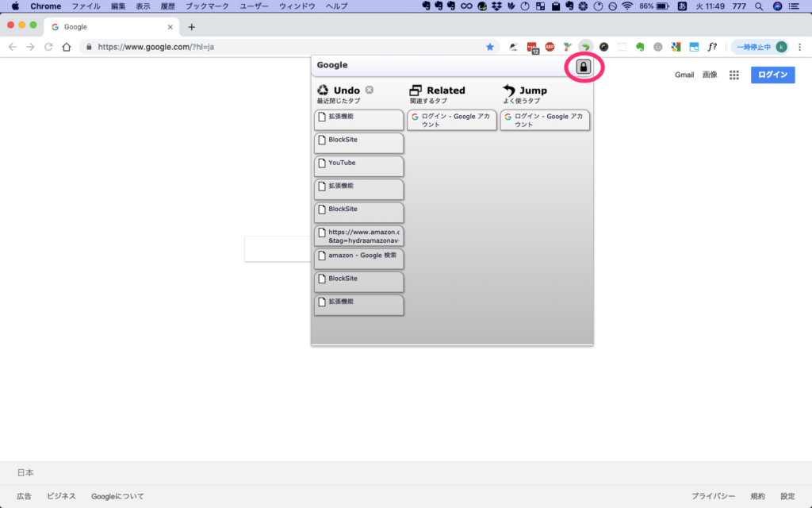Open the 履歴 menu in the menu bar
The image size is (812, 508).
click(x=168, y=6)
